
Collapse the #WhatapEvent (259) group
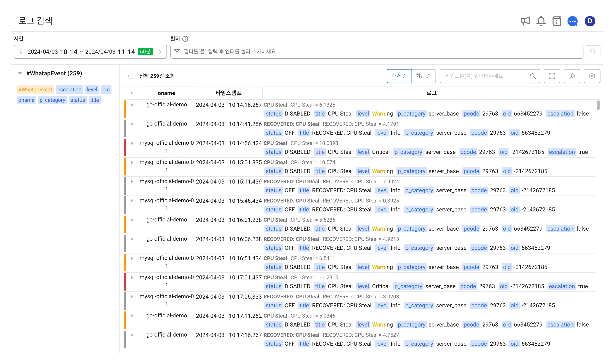pos(20,73)
